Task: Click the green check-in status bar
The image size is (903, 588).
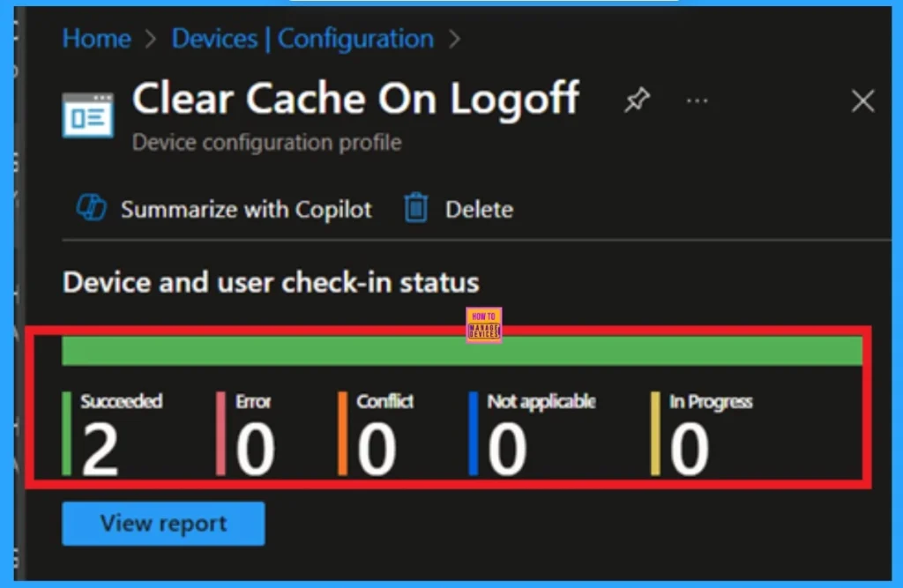Action: pyautogui.click(x=462, y=351)
